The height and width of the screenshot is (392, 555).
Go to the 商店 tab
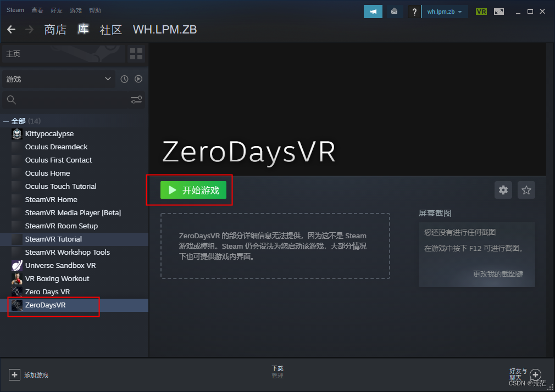(x=55, y=29)
